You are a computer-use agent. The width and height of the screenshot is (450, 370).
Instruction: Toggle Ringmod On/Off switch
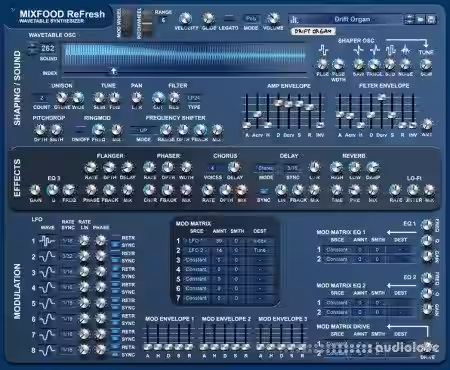point(80,129)
